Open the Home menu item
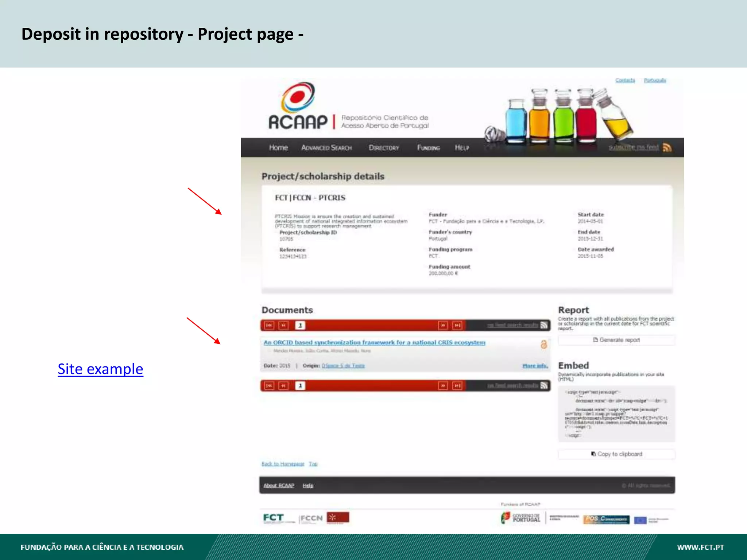Image resolution: width=747 pixels, height=560 pixels. click(278, 148)
